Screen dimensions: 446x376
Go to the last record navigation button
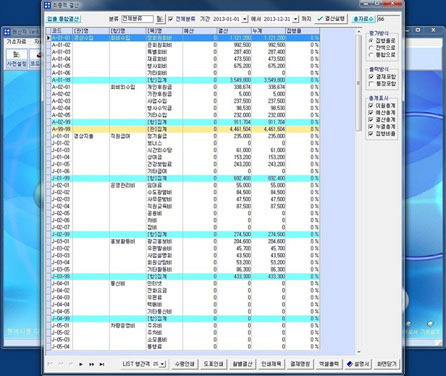tap(102, 364)
